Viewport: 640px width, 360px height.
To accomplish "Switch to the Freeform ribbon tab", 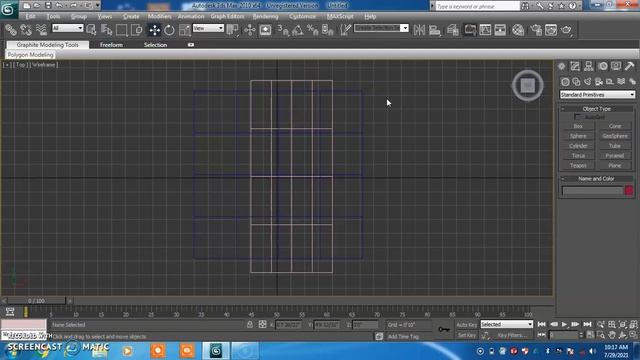I will (x=111, y=45).
